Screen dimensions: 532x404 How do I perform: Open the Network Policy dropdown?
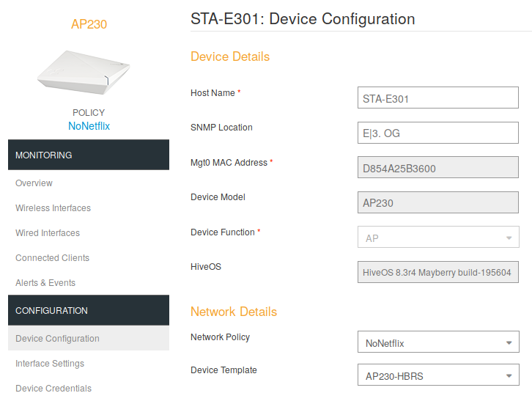pos(437,342)
